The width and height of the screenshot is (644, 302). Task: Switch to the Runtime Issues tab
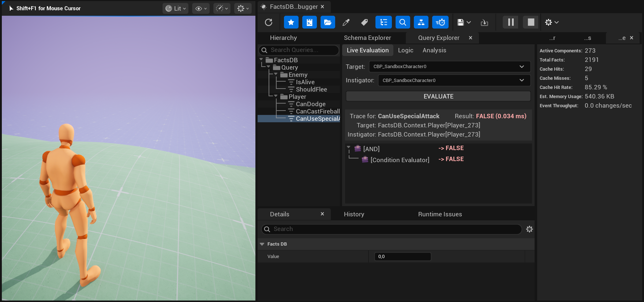coord(440,214)
